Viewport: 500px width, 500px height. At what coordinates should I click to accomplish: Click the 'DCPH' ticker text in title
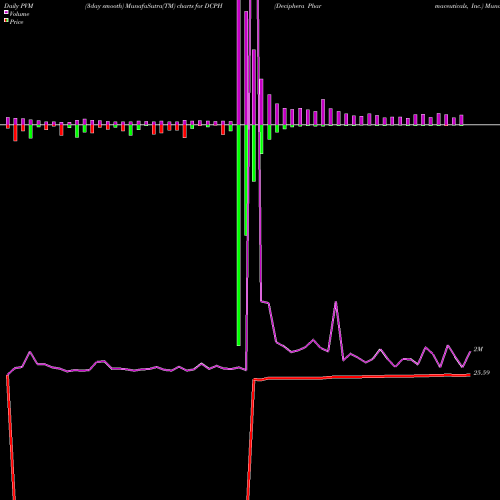pyautogui.click(x=213, y=6)
